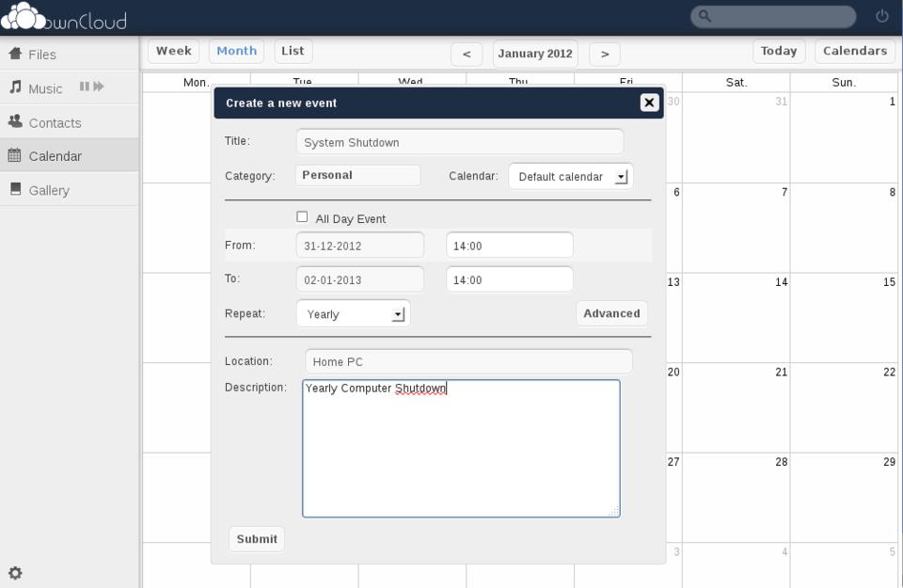Screen dimensions: 903x588
Task: Expand the Default calendar dropdown
Action: pos(570,176)
